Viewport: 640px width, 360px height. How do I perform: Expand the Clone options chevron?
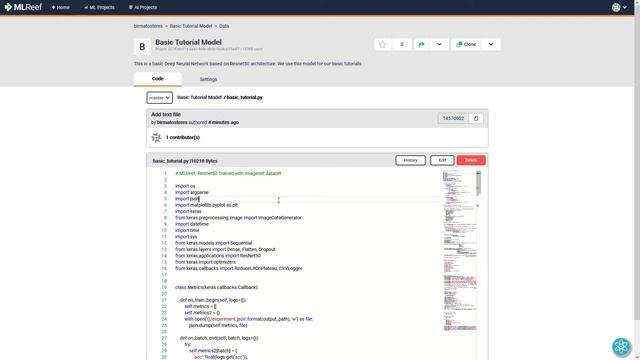point(491,44)
